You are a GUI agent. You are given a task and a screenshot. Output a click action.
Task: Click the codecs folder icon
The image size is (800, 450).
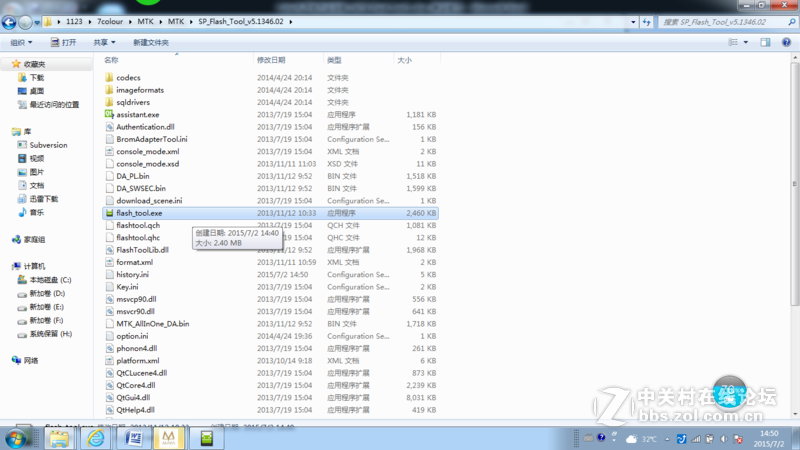pyautogui.click(x=109, y=78)
